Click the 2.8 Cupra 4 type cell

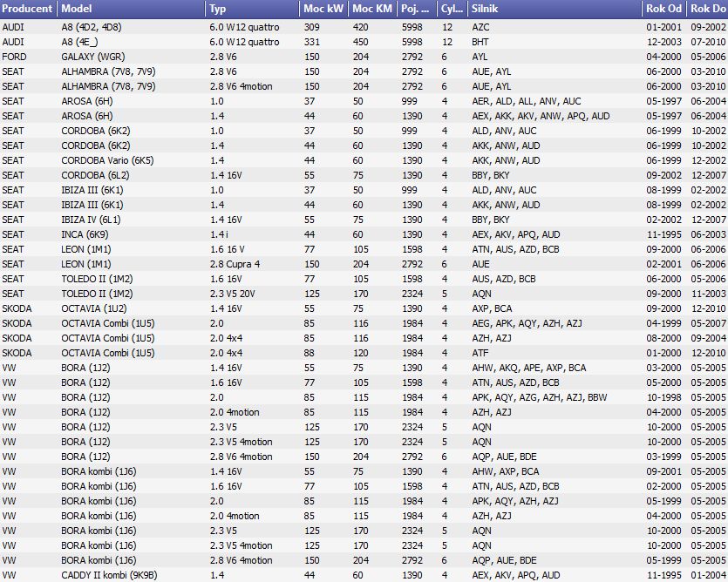click(235, 265)
